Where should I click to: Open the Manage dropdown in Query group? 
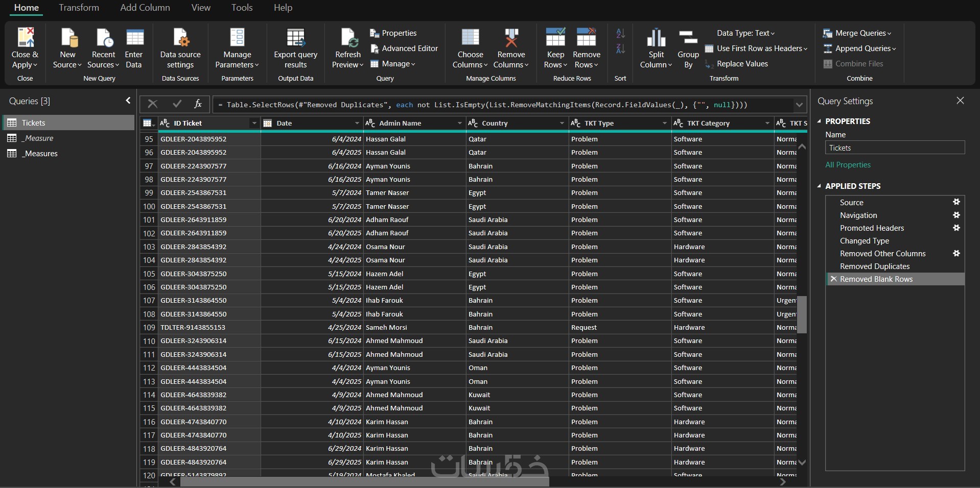(x=392, y=64)
